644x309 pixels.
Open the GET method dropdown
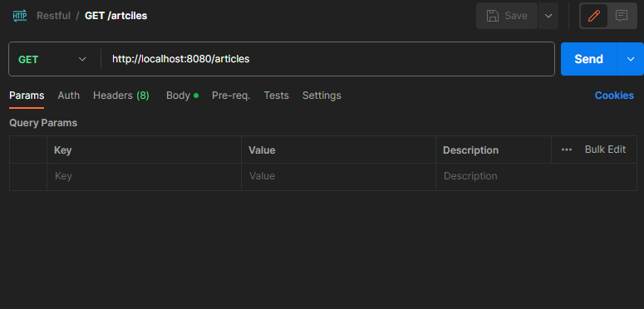(52, 59)
